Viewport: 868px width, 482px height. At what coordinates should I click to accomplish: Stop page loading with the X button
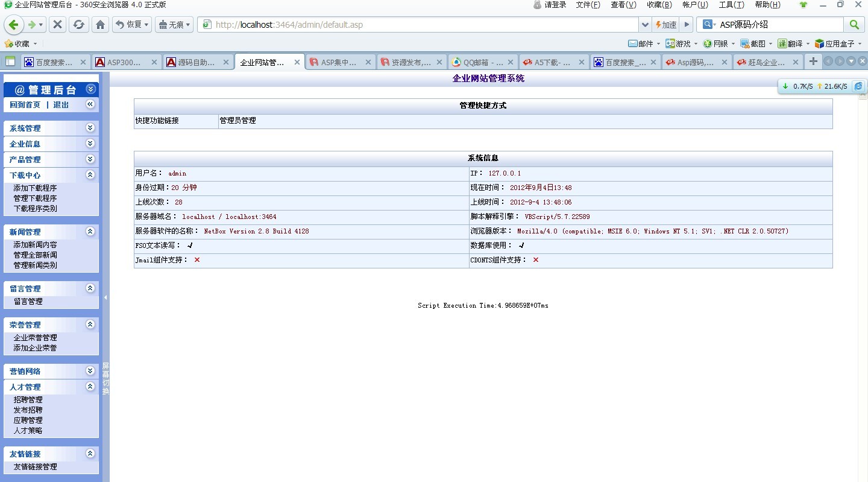pyautogui.click(x=57, y=25)
